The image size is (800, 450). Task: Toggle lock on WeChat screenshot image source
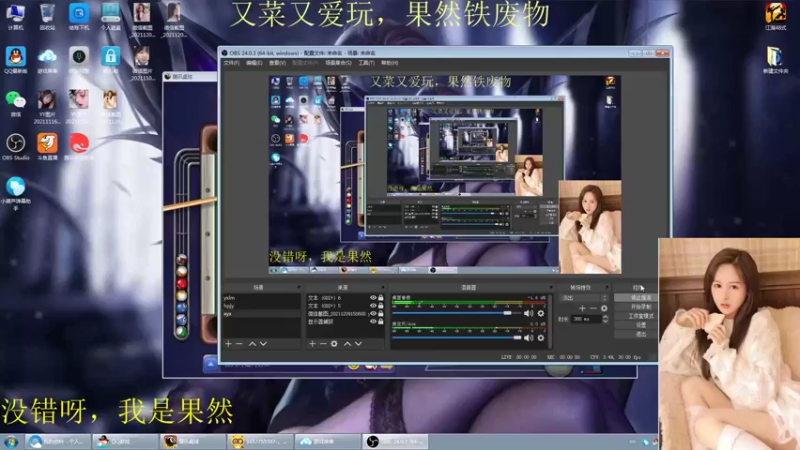tap(381, 313)
